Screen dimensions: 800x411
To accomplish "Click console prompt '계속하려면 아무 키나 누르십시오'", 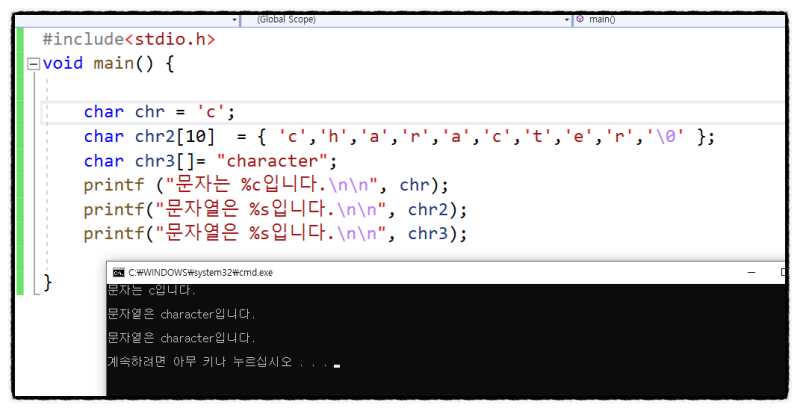I will (199, 362).
